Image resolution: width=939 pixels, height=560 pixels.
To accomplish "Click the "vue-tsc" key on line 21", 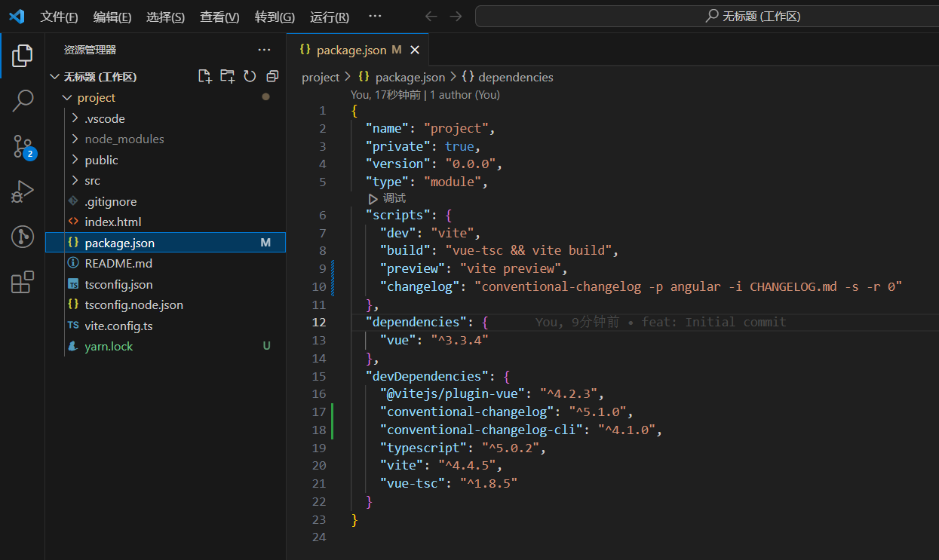I will pos(413,484).
